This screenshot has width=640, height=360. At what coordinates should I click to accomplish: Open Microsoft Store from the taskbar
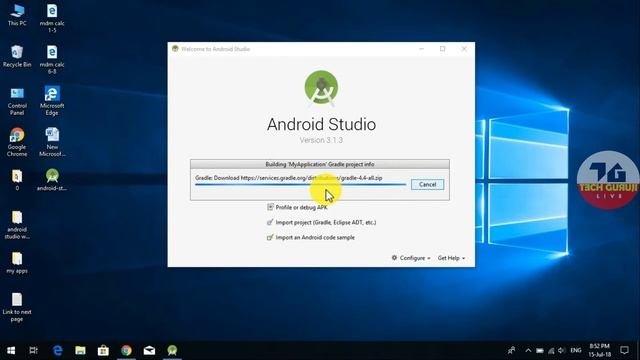click(103, 351)
